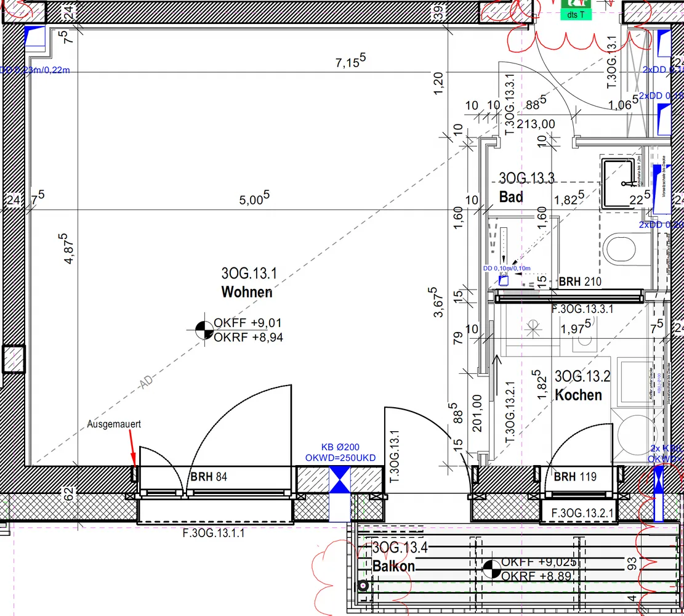Select door tag 'T.3OG.13.1' near balcony door

pos(394,456)
